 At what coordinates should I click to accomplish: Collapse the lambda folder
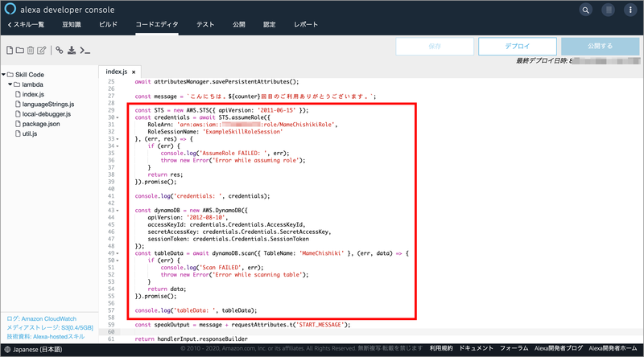pos(10,84)
